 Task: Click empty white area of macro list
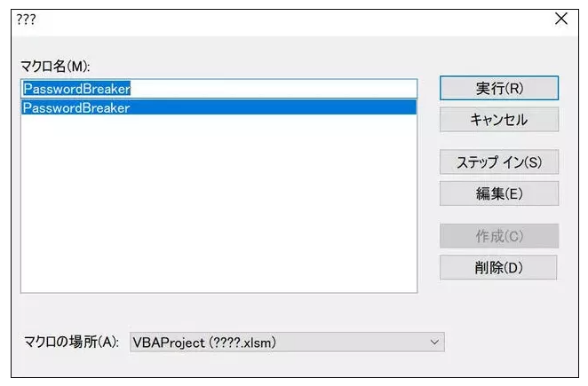coord(219,202)
